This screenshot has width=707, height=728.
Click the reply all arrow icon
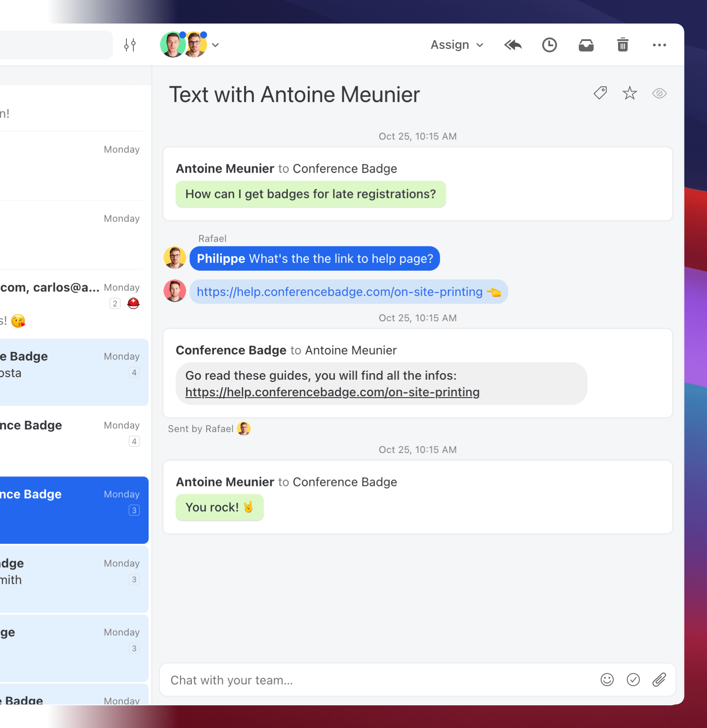[x=513, y=45]
